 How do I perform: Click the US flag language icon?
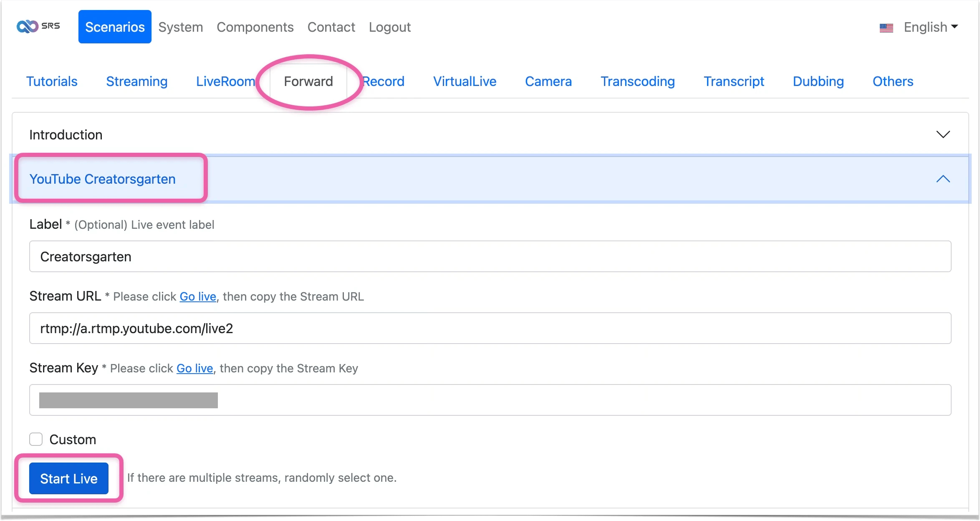click(x=886, y=28)
